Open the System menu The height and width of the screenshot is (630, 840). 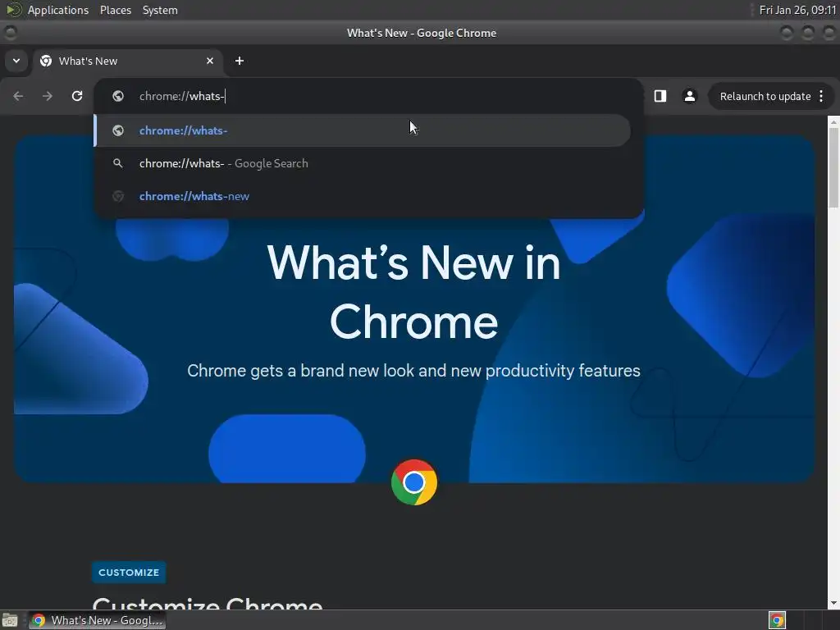point(160,10)
